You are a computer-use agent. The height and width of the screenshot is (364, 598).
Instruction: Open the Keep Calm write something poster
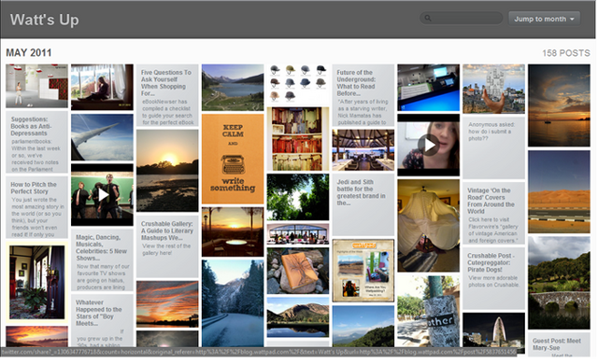coord(233,159)
